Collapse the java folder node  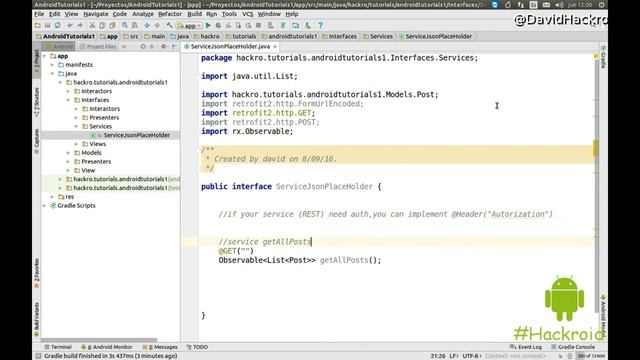click(x=52, y=73)
